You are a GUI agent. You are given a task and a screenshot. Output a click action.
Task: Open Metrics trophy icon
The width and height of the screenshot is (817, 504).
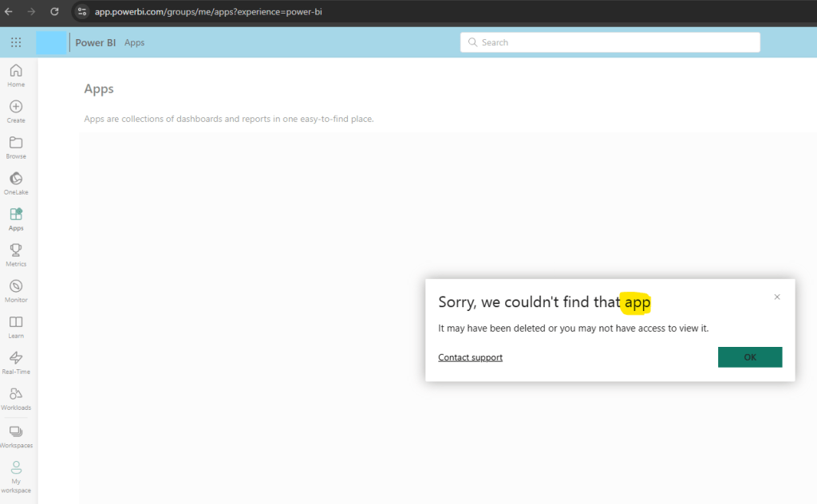16,254
